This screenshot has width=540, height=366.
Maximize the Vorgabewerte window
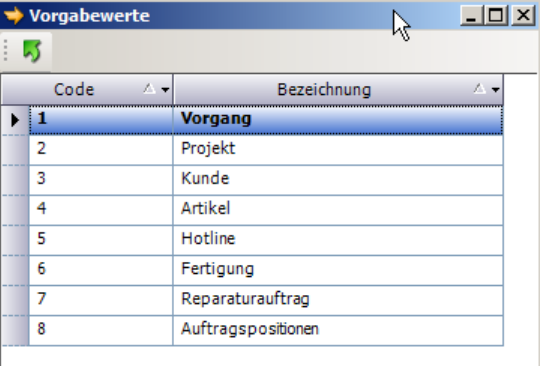(x=496, y=15)
